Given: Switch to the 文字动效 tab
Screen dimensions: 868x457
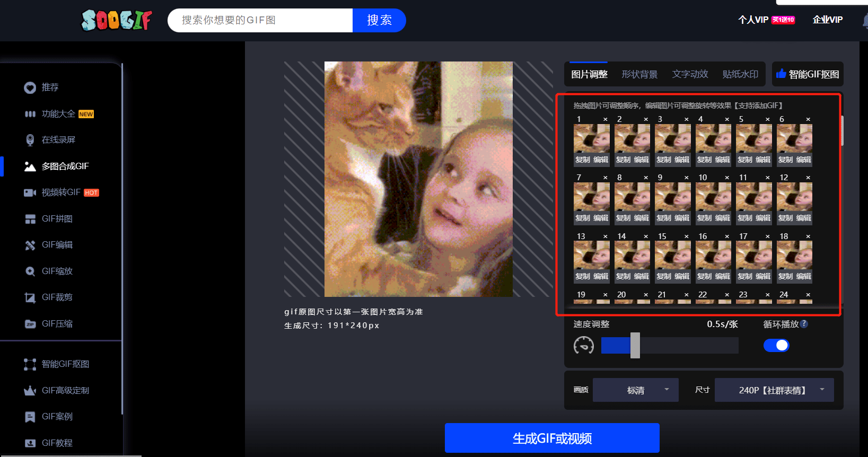Looking at the screenshot, I should click(x=690, y=74).
